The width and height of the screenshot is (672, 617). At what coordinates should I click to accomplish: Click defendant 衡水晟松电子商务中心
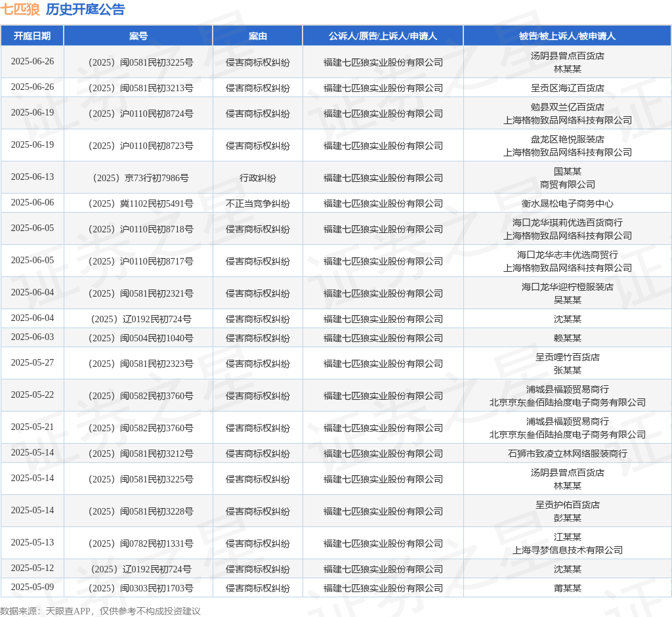(x=568, y=203)
